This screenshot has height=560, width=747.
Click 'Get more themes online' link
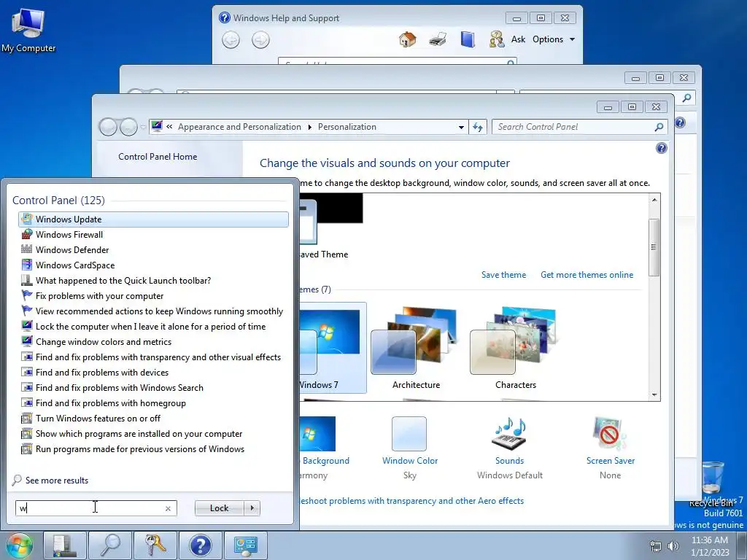(x=587, y=275)
